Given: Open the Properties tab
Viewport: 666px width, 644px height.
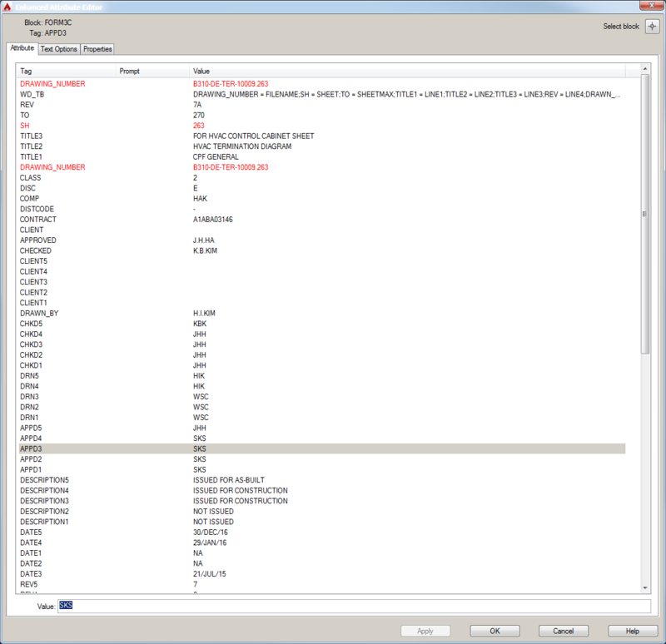Looking at the screenshot, I should pyautogui.click(x=97, y=49).
